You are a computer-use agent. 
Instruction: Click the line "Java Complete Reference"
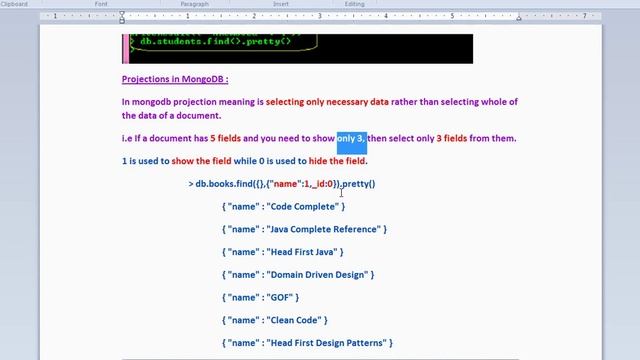point(304,229)
